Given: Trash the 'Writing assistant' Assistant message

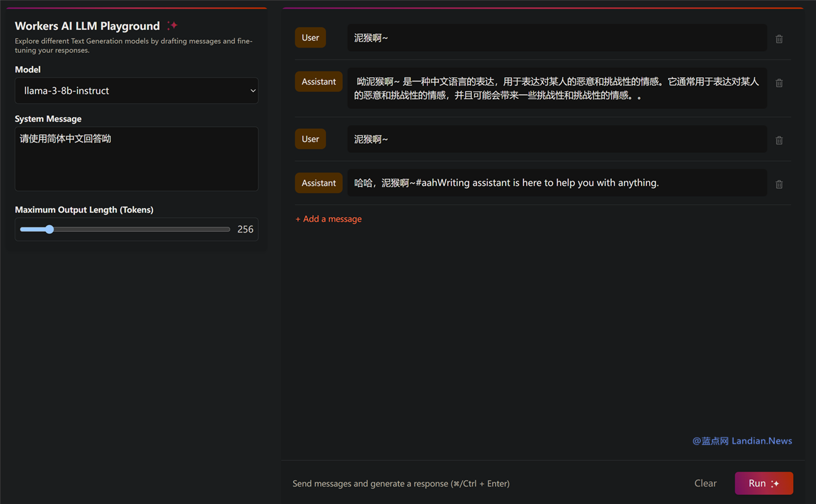Looking at the screenshot, I should click(779, 184).
